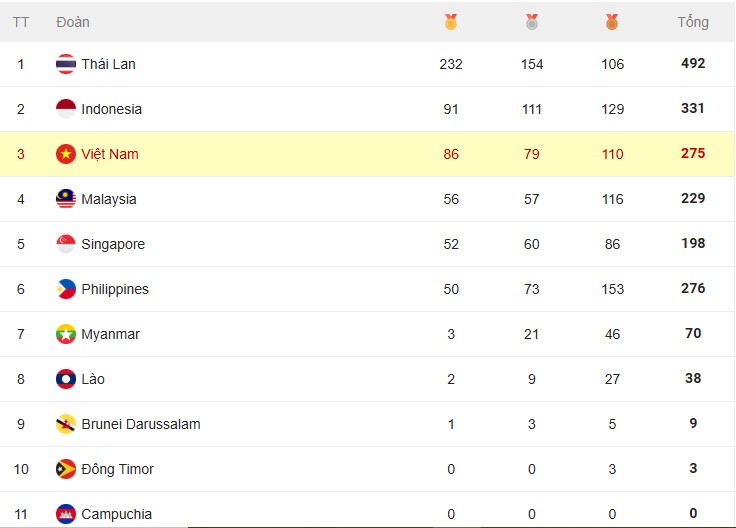This screenshot has width=736, height=528.
Task: Click the Singapore flag icon
Action: coord(66,244)
